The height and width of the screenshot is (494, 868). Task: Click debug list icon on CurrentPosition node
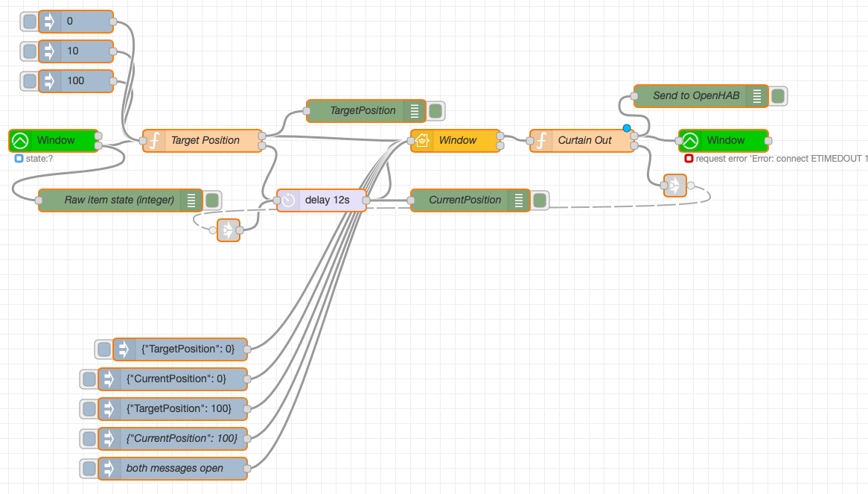click(x=519, y=200)
